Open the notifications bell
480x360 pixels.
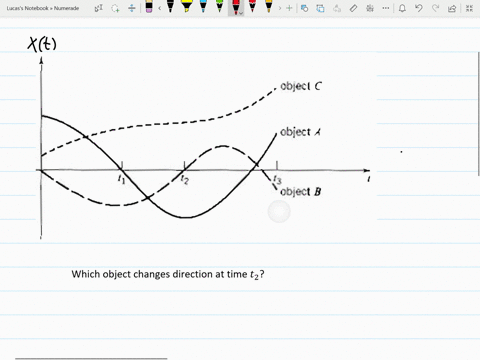click(402, 8)
